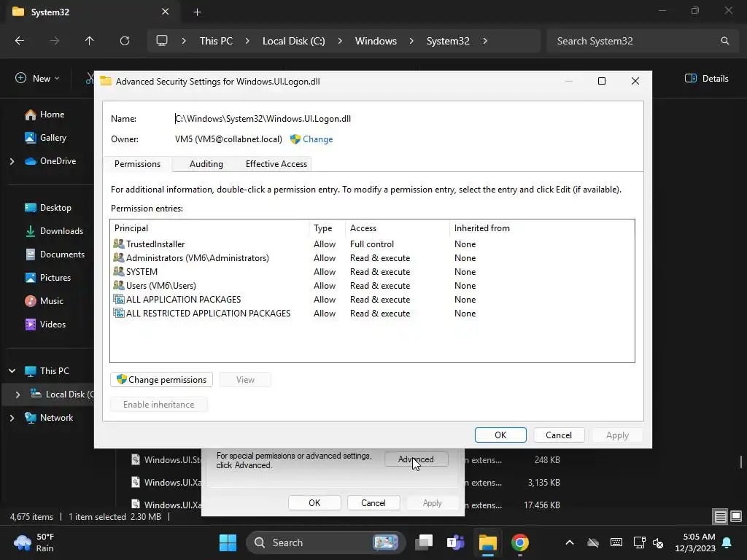This screenshot has width=747, height=560.
Task: Switch to the Auditing tab
Action: (206, 164)
